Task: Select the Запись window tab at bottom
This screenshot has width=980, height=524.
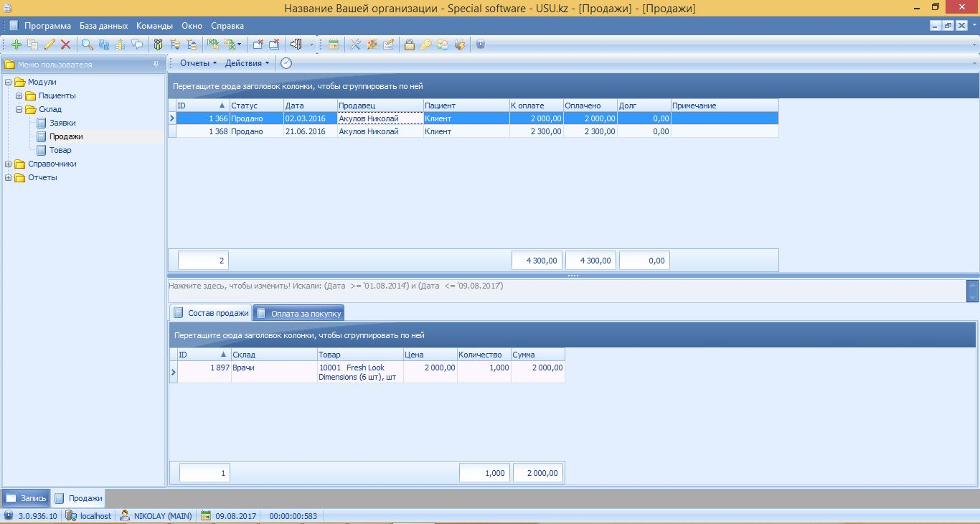Action: pyautogui.click(x=27, y=498)
